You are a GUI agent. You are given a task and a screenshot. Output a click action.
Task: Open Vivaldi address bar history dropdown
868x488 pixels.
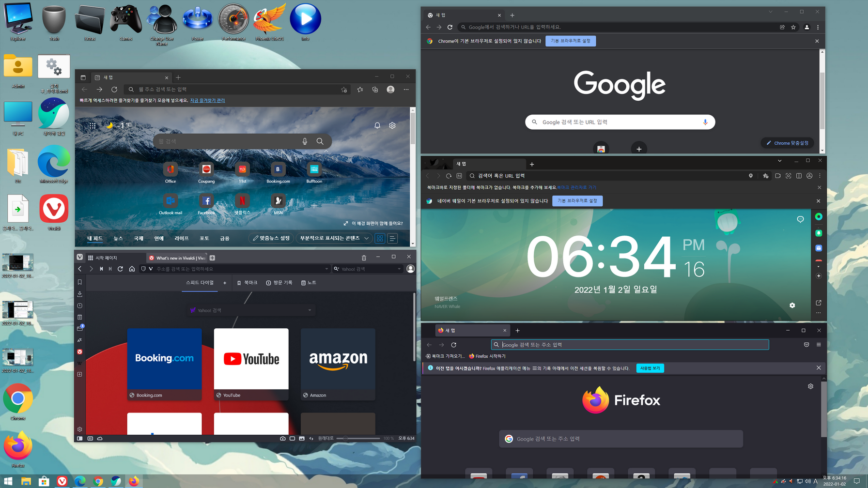(x=326, y=269)
